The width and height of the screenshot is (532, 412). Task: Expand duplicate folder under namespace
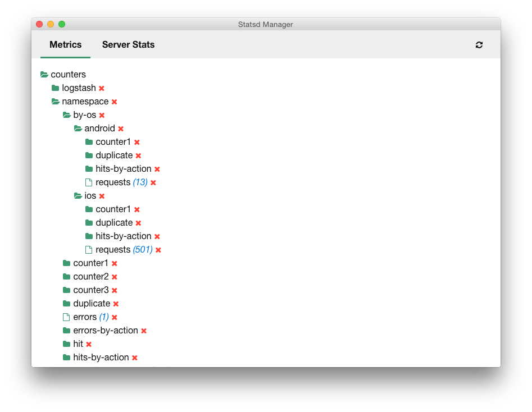[x=66, y=304]
